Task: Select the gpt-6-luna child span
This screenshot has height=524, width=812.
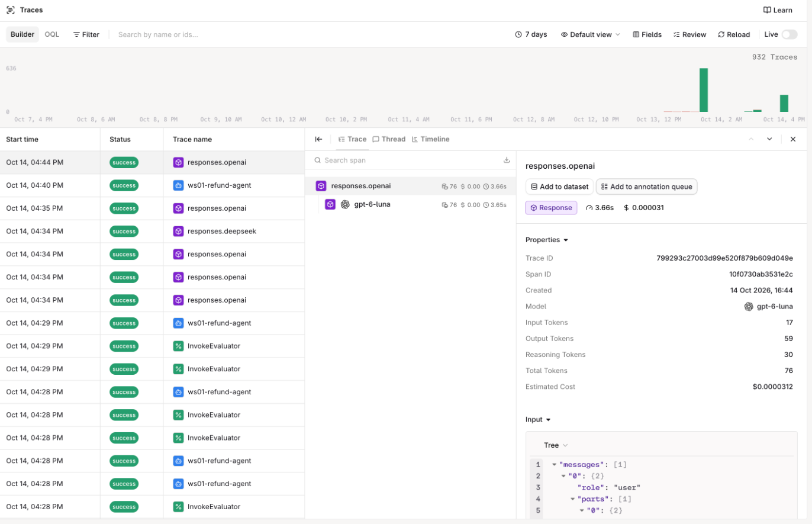Action: click(x=415, y=204)
